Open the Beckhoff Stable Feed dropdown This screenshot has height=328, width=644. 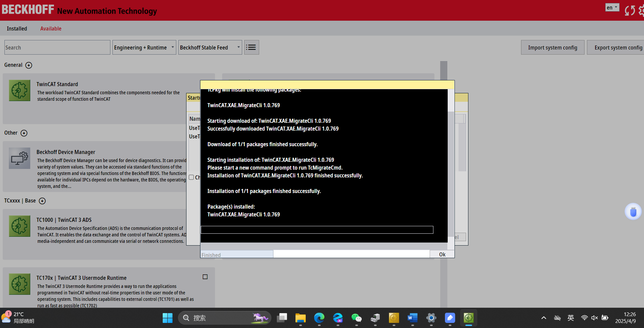pyautogui.click(x=210, y=47)
